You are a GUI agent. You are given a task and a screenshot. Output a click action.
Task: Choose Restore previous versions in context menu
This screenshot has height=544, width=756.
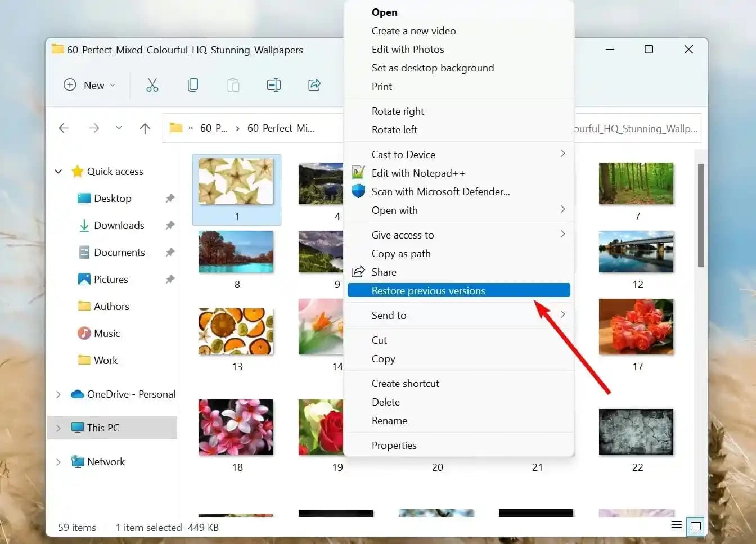[x=428, y=291]
